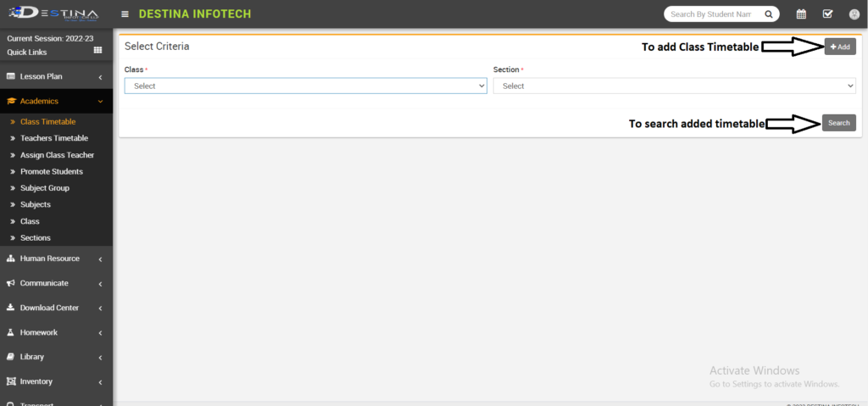Expand the Lesson Plan menu
868x406 pixels.
pyautogui.click(x=56, y=76)
